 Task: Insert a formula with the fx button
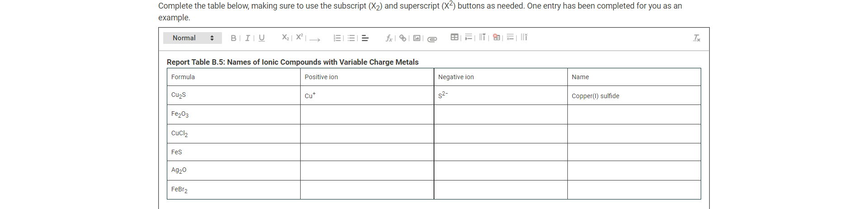click(x=389, y=38)
